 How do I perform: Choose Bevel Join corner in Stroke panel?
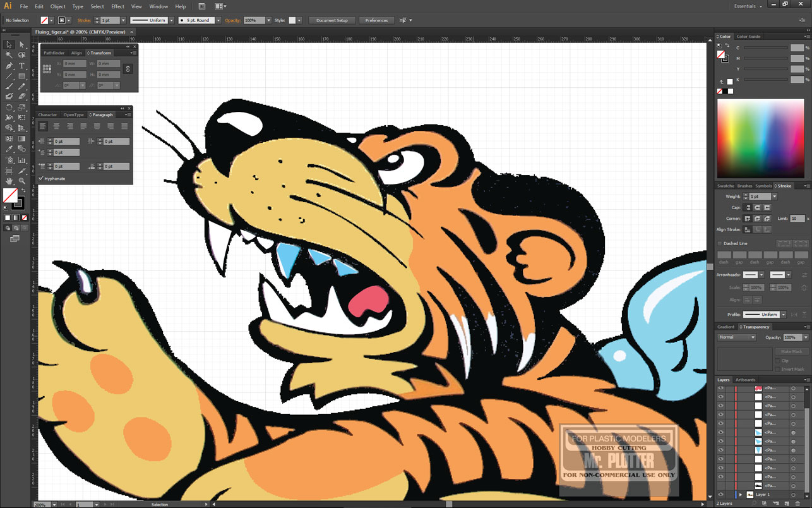click(767, 218)
